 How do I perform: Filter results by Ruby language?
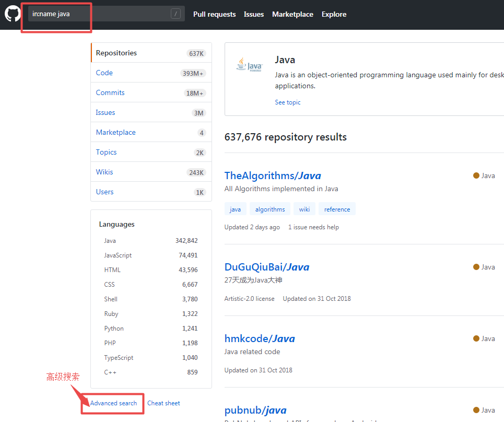[x=151, y=314]
